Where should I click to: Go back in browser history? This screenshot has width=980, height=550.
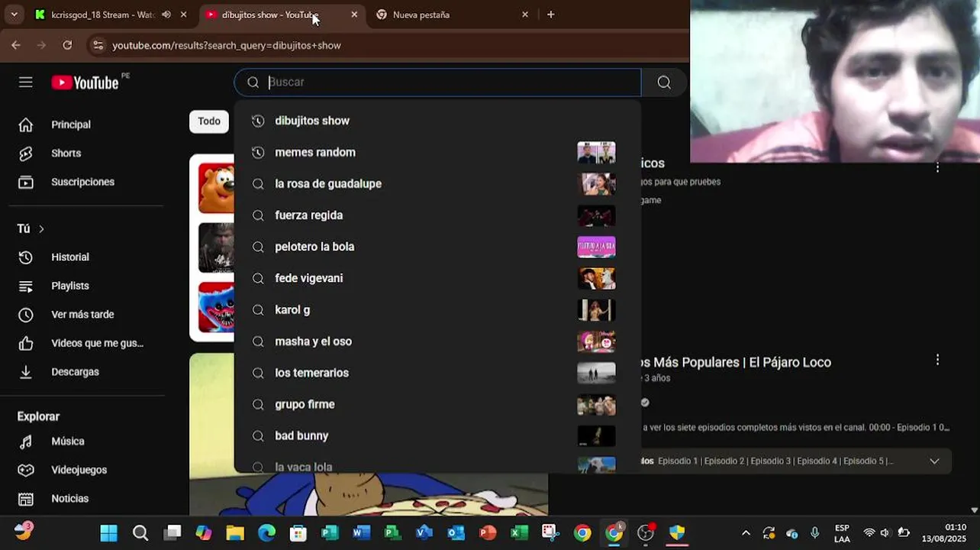[16, 45]
